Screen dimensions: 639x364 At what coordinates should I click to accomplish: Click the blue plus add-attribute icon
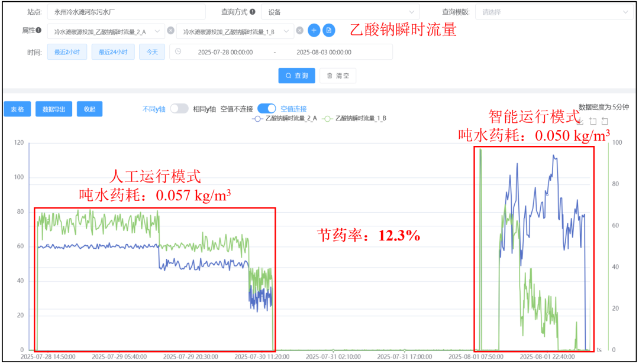point(314,31)
